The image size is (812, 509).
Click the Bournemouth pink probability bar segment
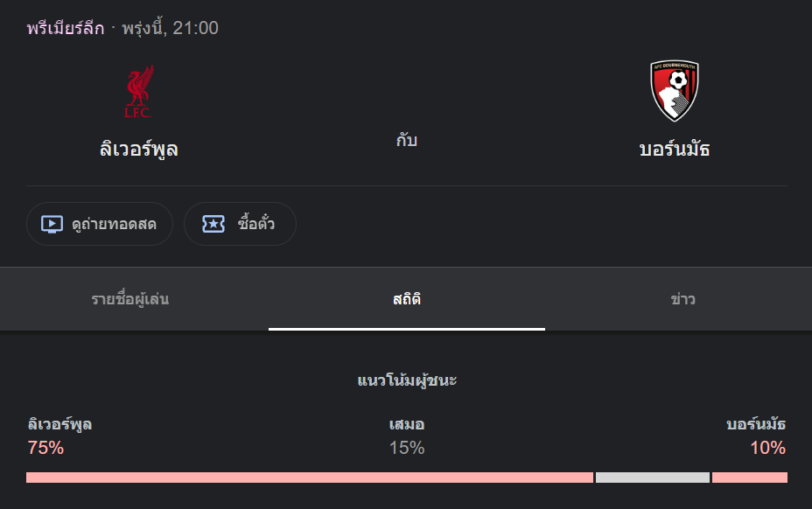(750, 478)
